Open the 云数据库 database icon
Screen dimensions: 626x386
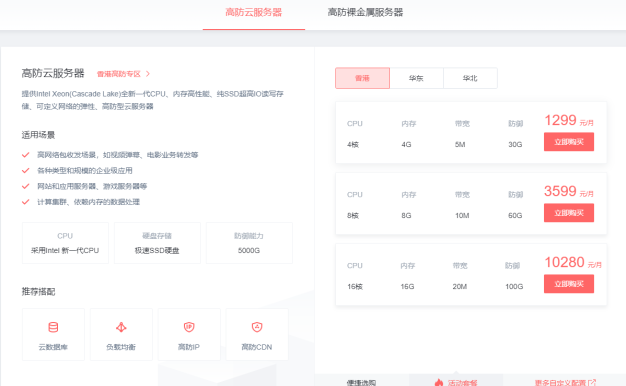tap(53, 327)
